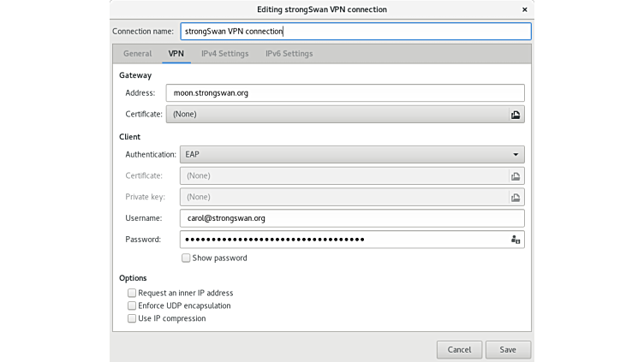Viewport: 644px width, 362px height.
Task: Tick Request an inner IP address
Action: [132, 293]
